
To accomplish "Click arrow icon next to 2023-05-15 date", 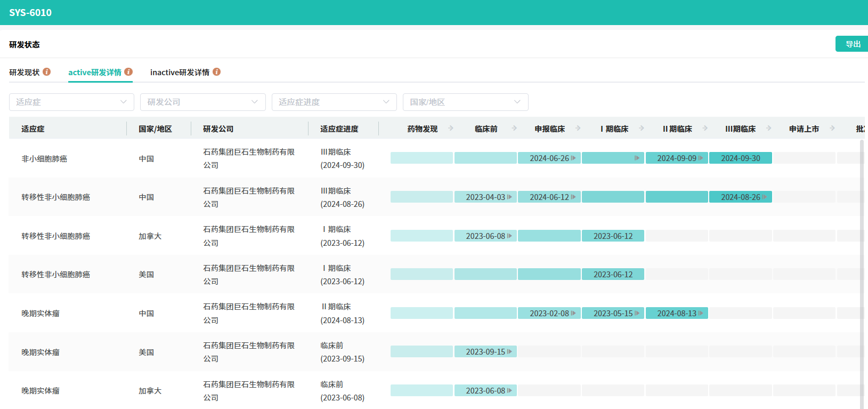I will 637,314.
